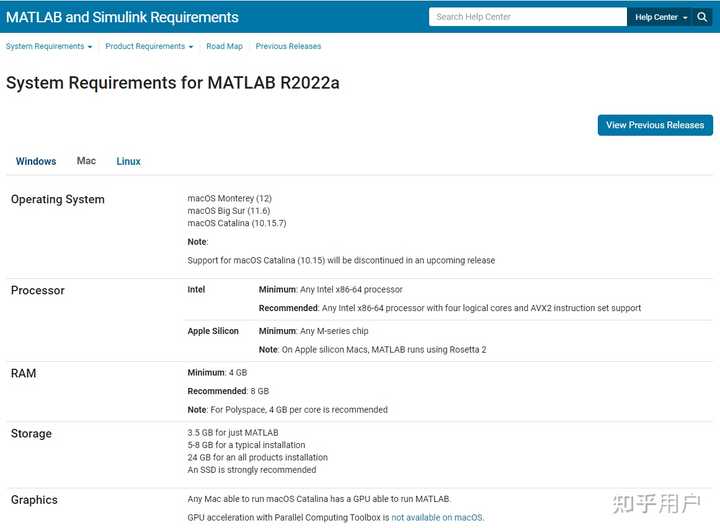
Task: Click the RAM row label
Action: [x=23, y=373]
